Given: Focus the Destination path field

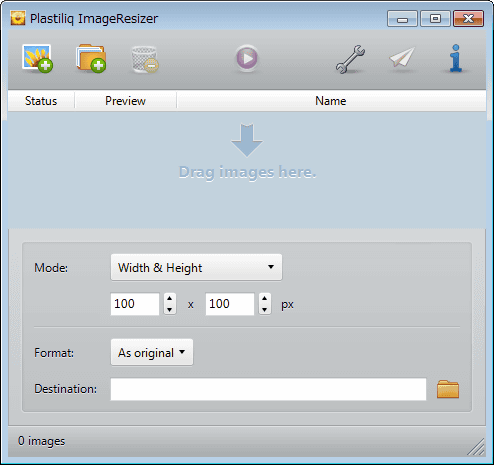Looking at the screenshot, I should (x=268, y=389).
